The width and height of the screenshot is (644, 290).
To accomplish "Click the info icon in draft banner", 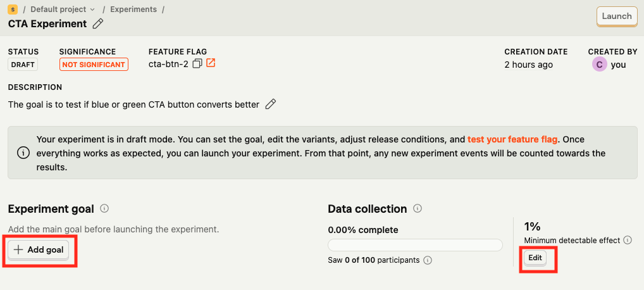I will (x=23, y=153).
